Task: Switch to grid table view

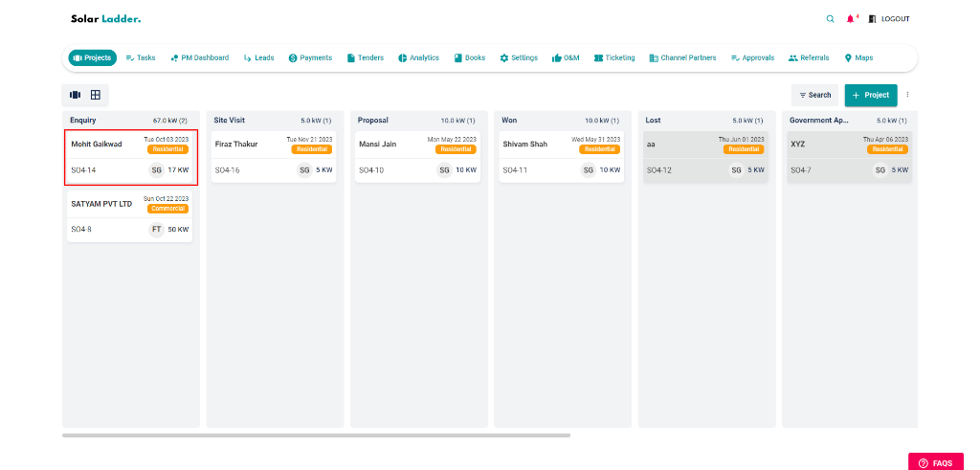Action: click(x=96, y=95)
